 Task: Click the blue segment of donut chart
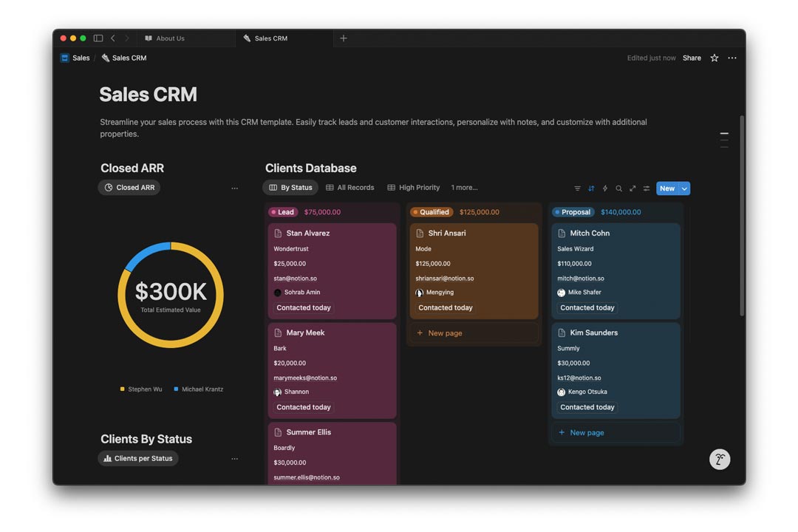pyautogui.click(x=145, y=254)
